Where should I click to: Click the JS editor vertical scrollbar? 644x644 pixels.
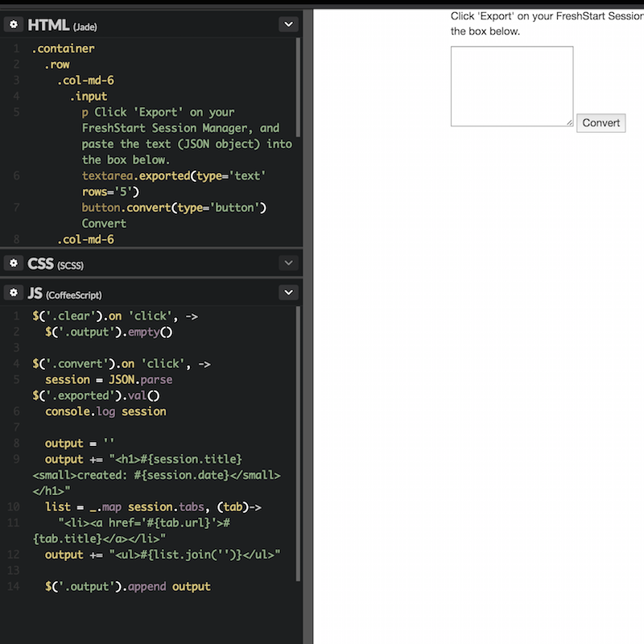[299, 443]
